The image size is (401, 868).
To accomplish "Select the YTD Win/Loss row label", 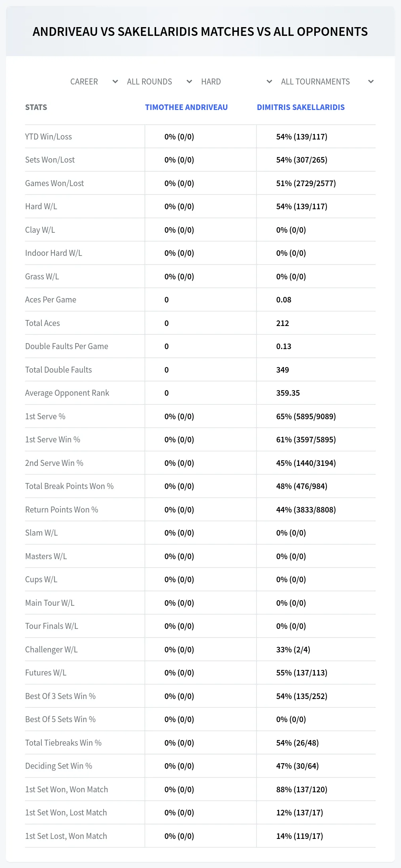I will tap(49, 137).
